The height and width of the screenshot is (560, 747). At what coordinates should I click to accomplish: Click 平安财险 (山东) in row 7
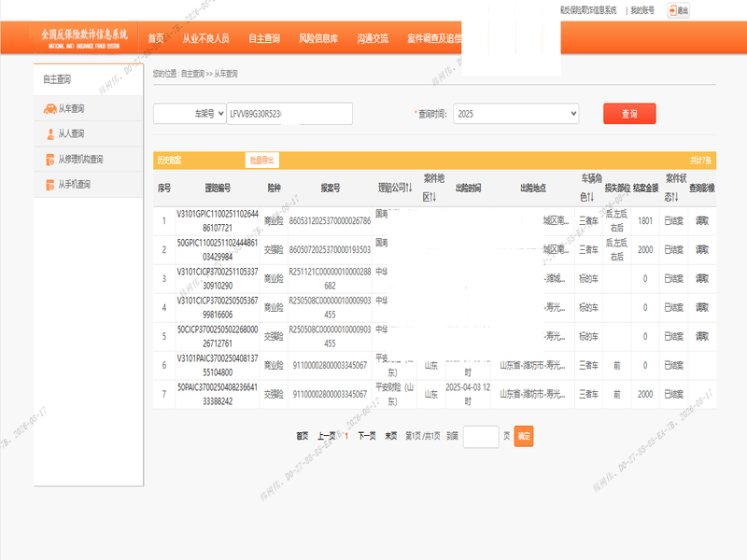[394, 394]
